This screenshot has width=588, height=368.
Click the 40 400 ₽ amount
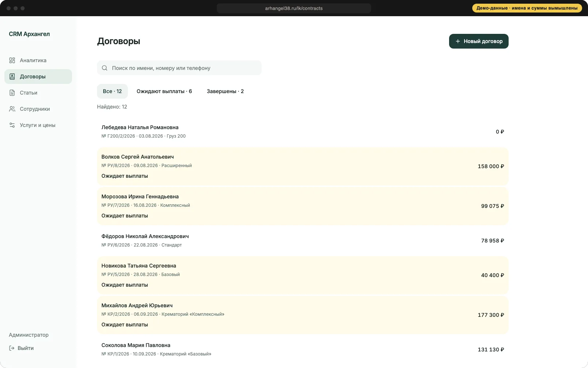pyautogui.click(x=493, y=275)
